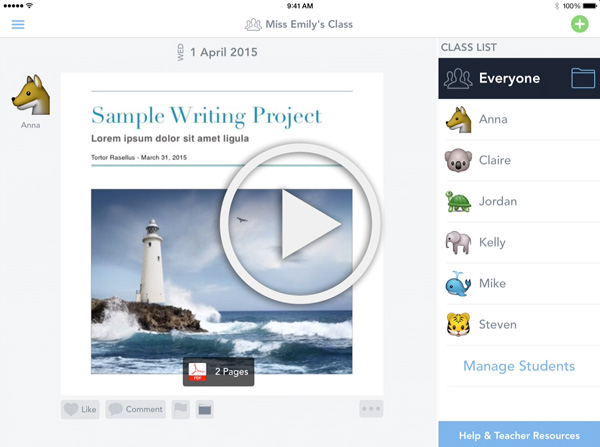This screenshot has width=600, height=447.
Task: Click Anna's fox avatar in class list
Action: click(458, 119)
